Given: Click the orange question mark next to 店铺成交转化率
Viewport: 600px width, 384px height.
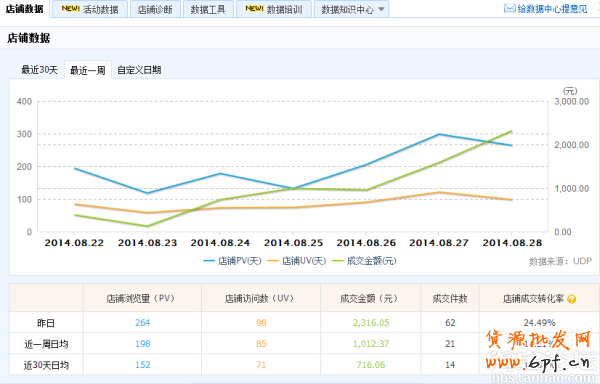Looking at the screenshot, I should 571,299.
